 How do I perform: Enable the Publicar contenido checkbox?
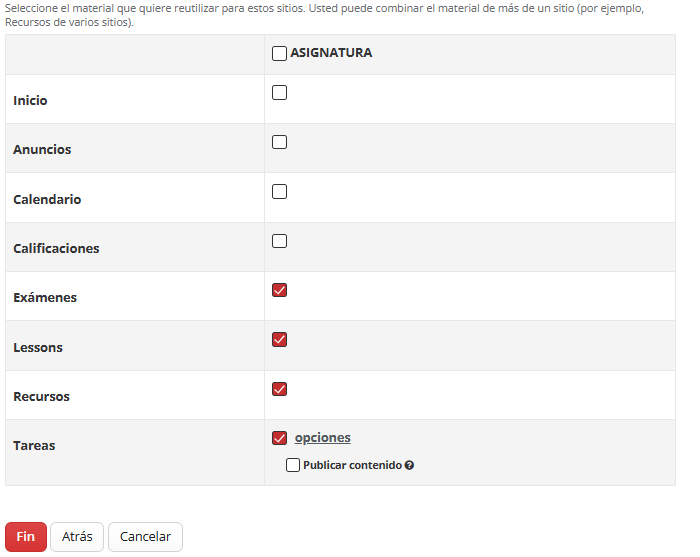coord(292,465)
